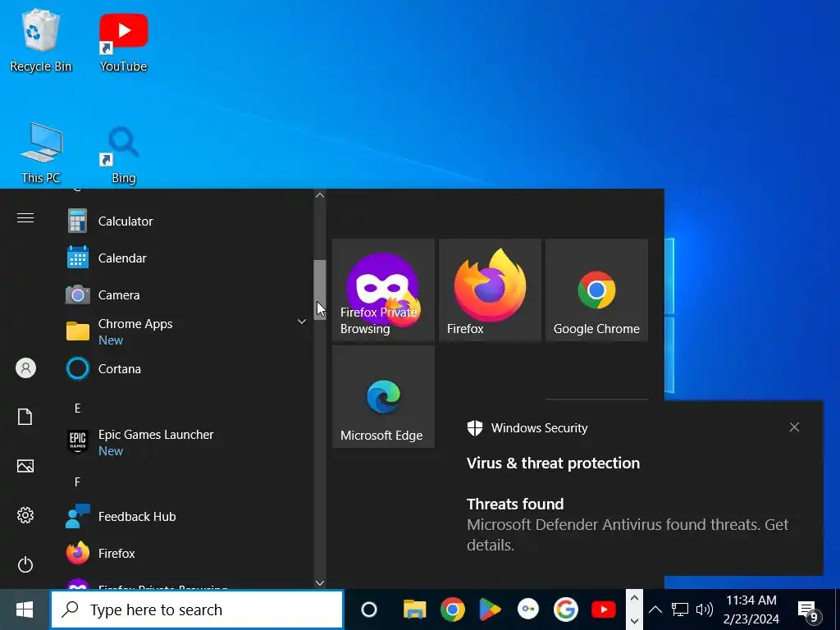Open the clock showing 11:34 AM
The height and width of the screenshot is (630, 840).
751,609
